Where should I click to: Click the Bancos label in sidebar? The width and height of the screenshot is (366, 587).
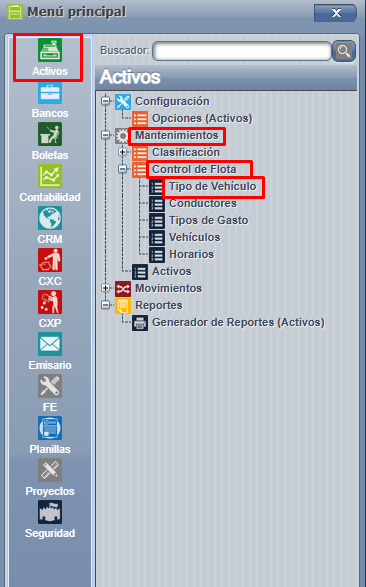click(50, 113)
